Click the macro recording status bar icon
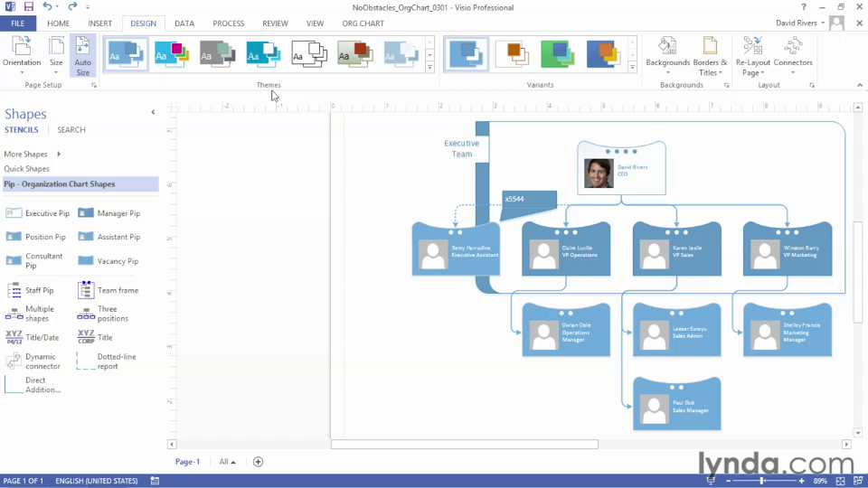The image size is (868, 488). pos(155,481)
